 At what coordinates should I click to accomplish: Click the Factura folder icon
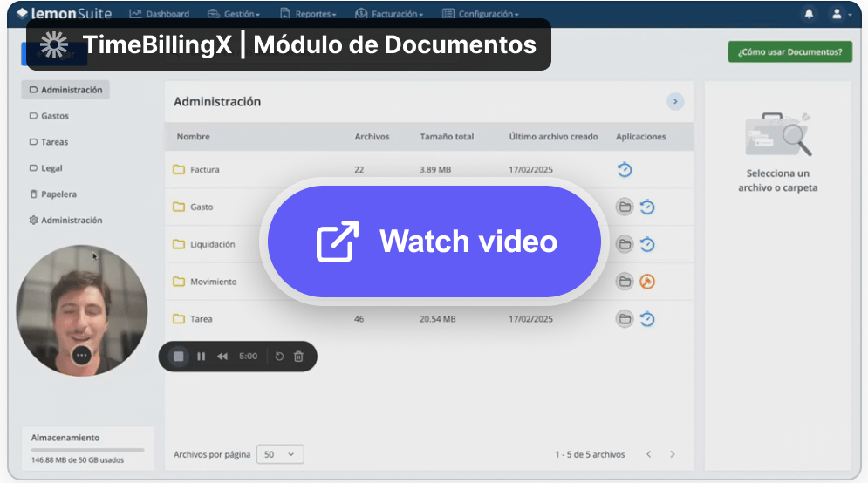point(178,169)
